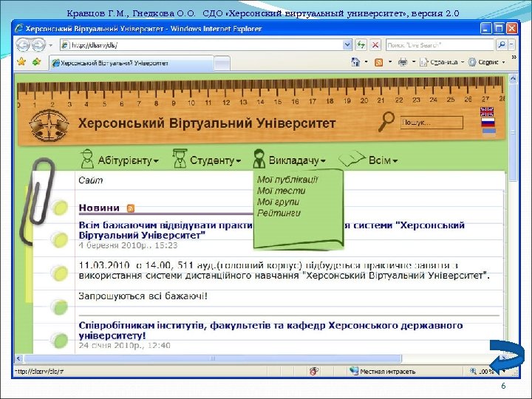Open the news headline Співробітникам інститутів, факультетів
This screenshot has width=532, height=399.
tap(270, 330)
